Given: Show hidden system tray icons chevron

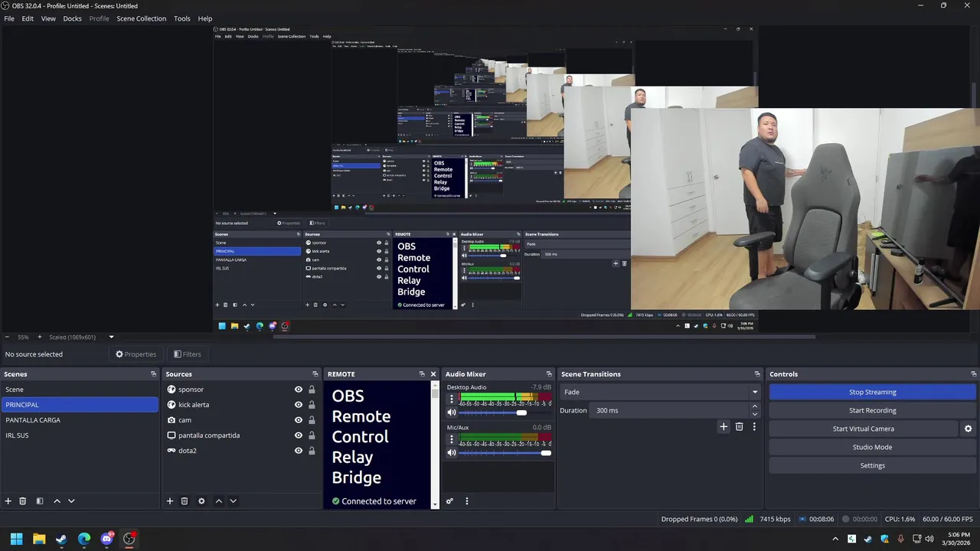Looking at the screenshot, I should (834, 539).
